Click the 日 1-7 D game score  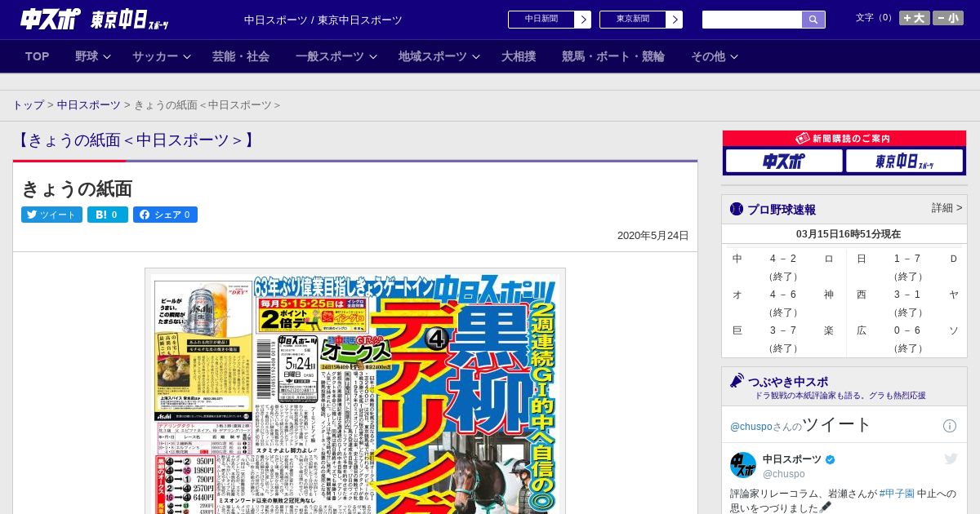(x=906, y=267)
